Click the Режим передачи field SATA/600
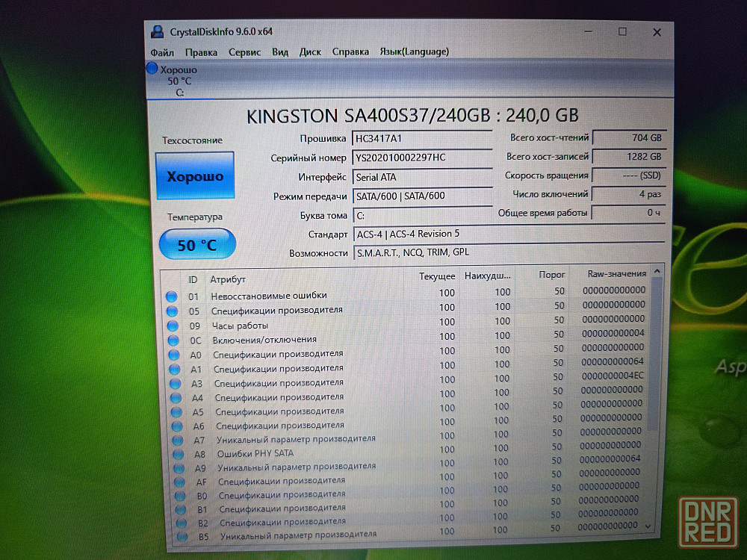Screen dimensions: 747x560 423,196
